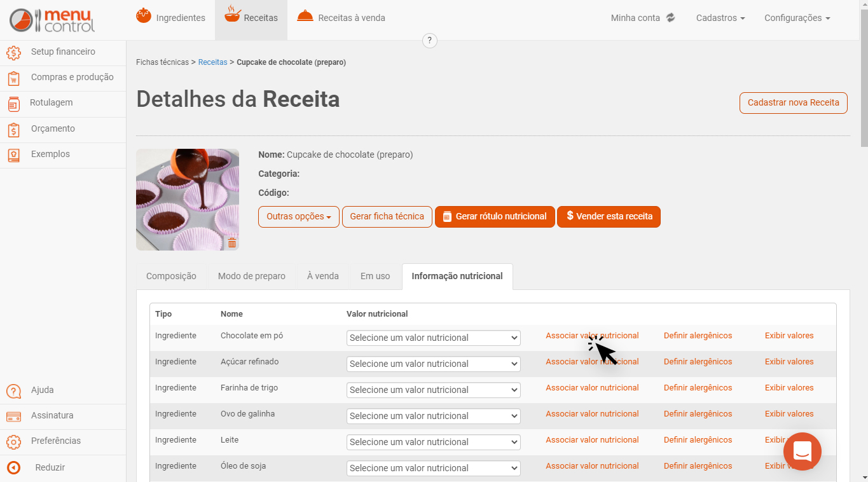Expand the Cadastros menu
This screenshot has height=482, width=868.
point(720,18)
